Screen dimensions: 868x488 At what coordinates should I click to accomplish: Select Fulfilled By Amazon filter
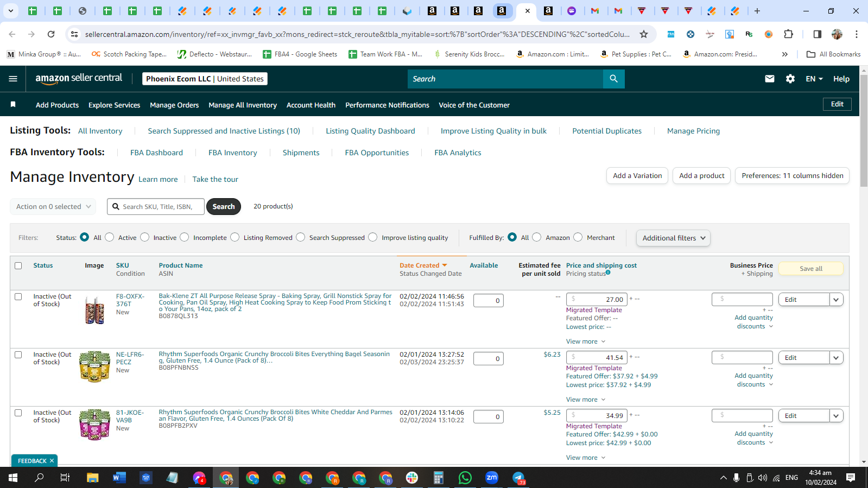pos(537,237)
